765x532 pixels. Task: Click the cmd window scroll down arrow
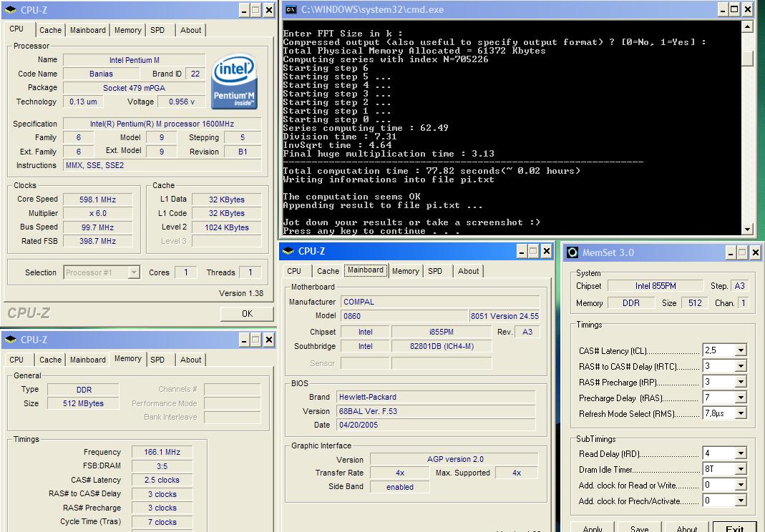(x=747, y=229)
